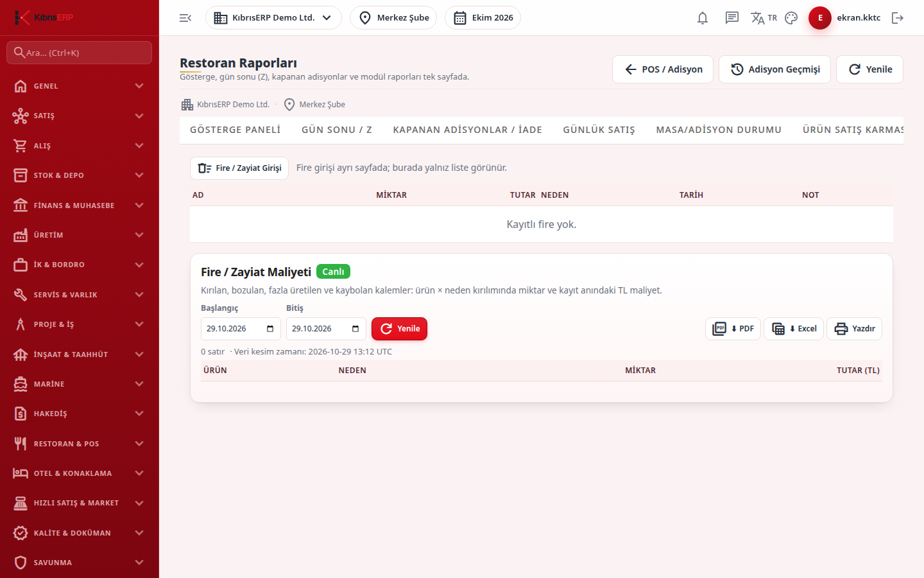The image size is (924, 578).
Task: Click the Otel & Konaklama bed icon
Action: point(21,473)
